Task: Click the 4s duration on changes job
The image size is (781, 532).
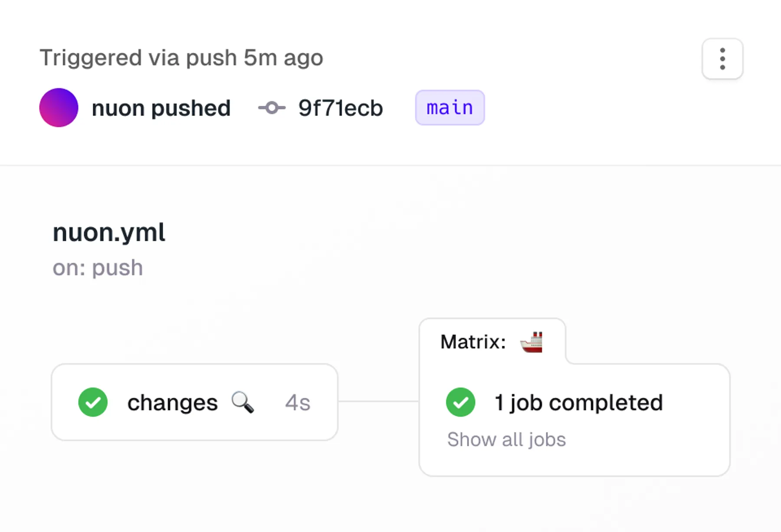Action: point(298,403)
